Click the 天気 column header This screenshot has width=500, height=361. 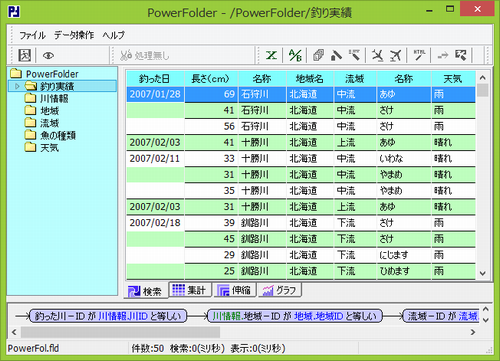(453, 79)
